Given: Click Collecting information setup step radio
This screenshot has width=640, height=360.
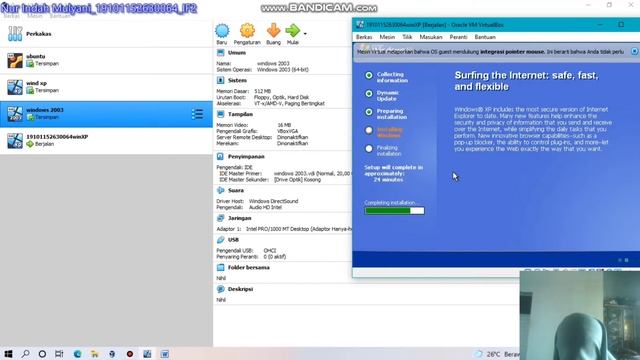Looking at the screenshot, I should point(369,76).
